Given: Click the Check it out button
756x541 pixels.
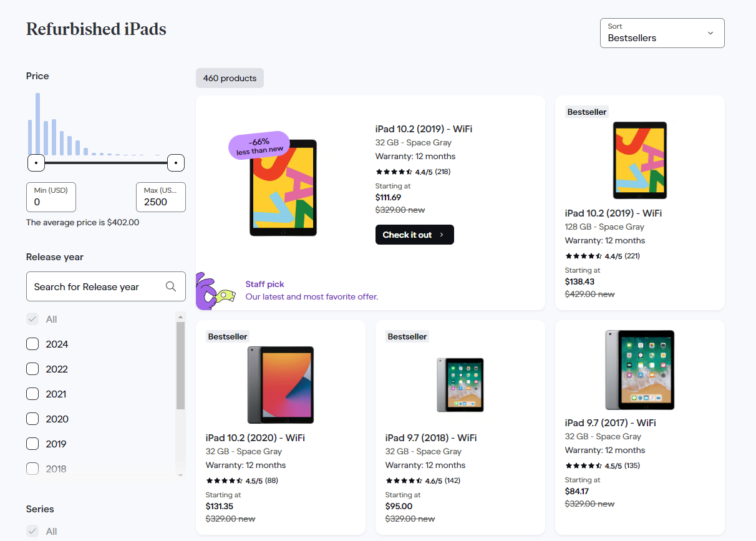Looking at the screenshot, I should [x=414, y=235].
